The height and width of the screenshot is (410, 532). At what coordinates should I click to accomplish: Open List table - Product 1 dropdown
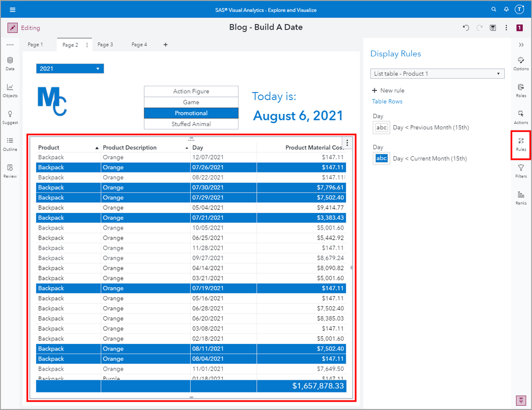pyautogui.click(x=437, y=73)
